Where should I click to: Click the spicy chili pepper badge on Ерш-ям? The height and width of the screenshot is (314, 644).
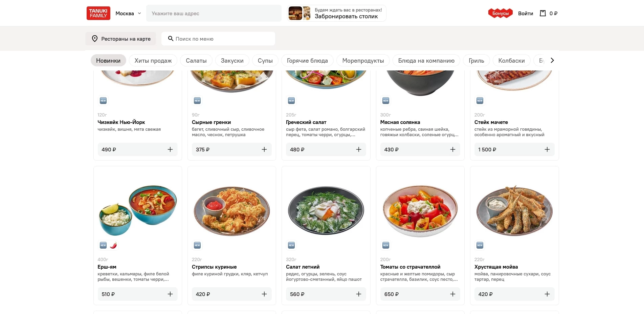click(113, 245)
